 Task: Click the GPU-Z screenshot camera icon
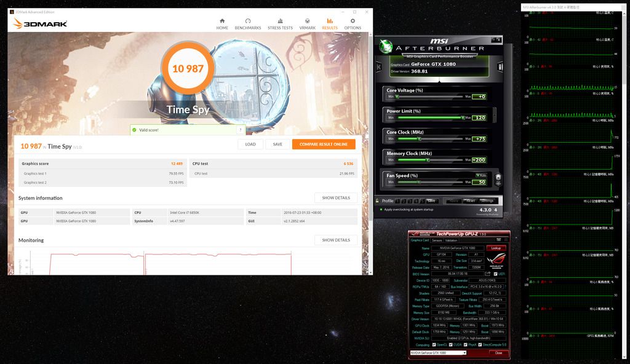click(x=500, y=240)
